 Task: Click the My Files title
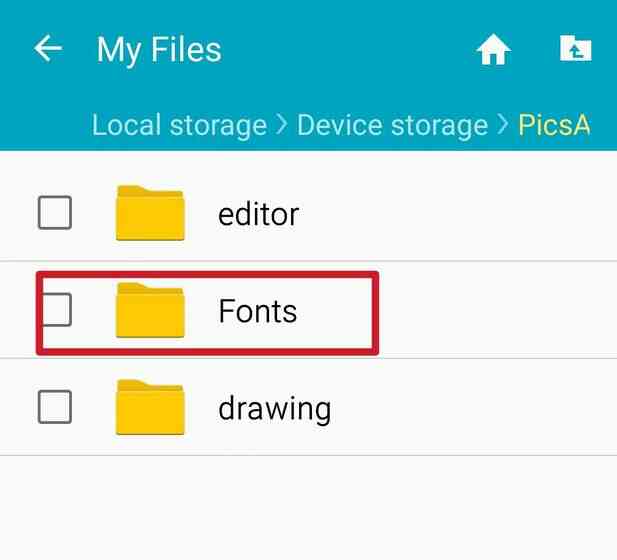pyautogui.click(x=159, y=50)
